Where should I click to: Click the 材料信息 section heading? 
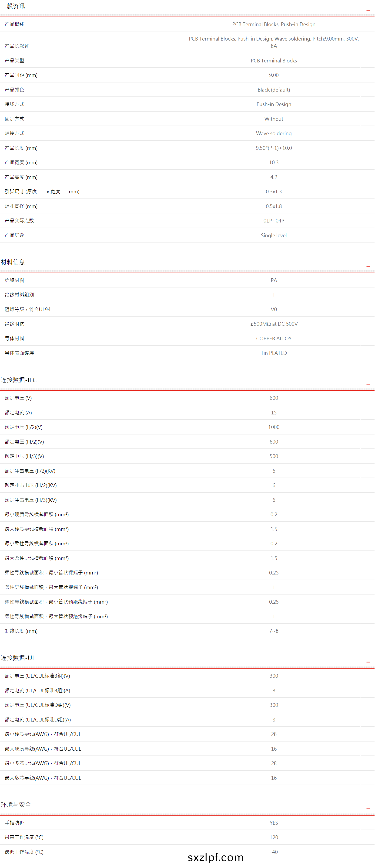pos(13,262)
